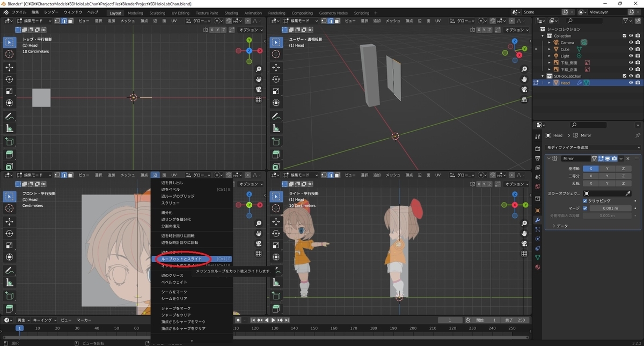Toggle Mirror modifier render visibility camera
644x346 pixels.
[614, 158]
